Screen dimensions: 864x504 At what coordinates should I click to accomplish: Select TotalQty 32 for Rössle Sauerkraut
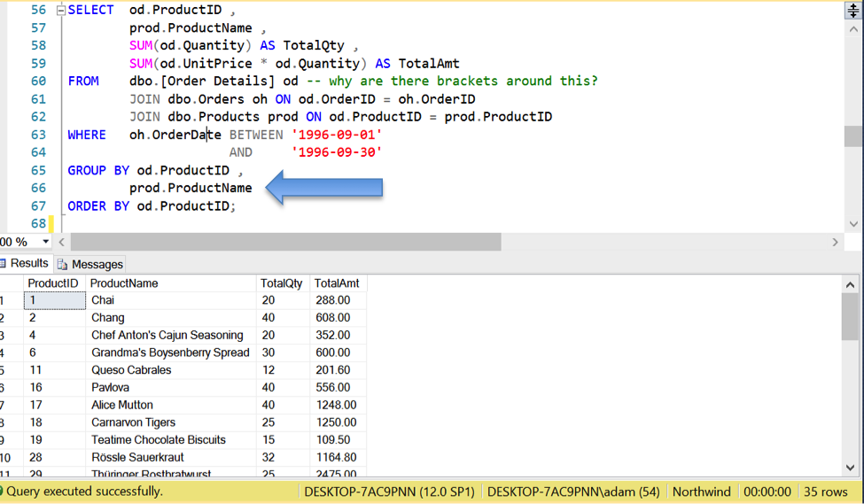[283, 457]
